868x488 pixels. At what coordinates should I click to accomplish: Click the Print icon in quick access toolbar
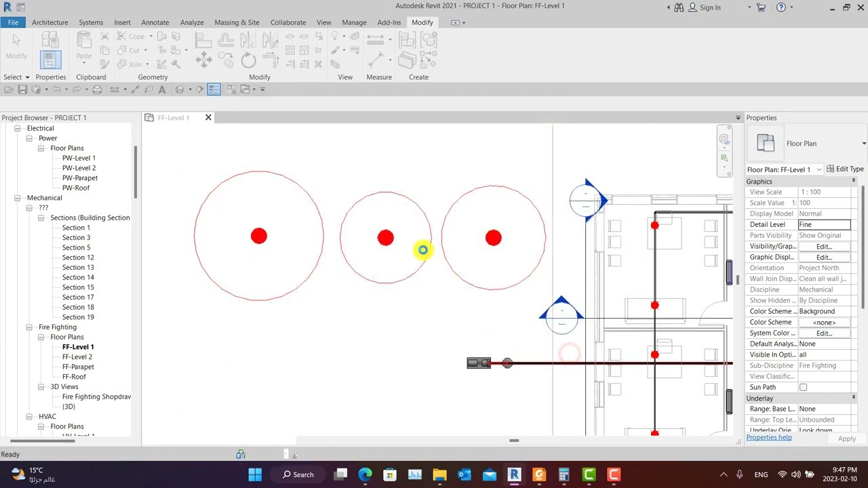point(97,89)
